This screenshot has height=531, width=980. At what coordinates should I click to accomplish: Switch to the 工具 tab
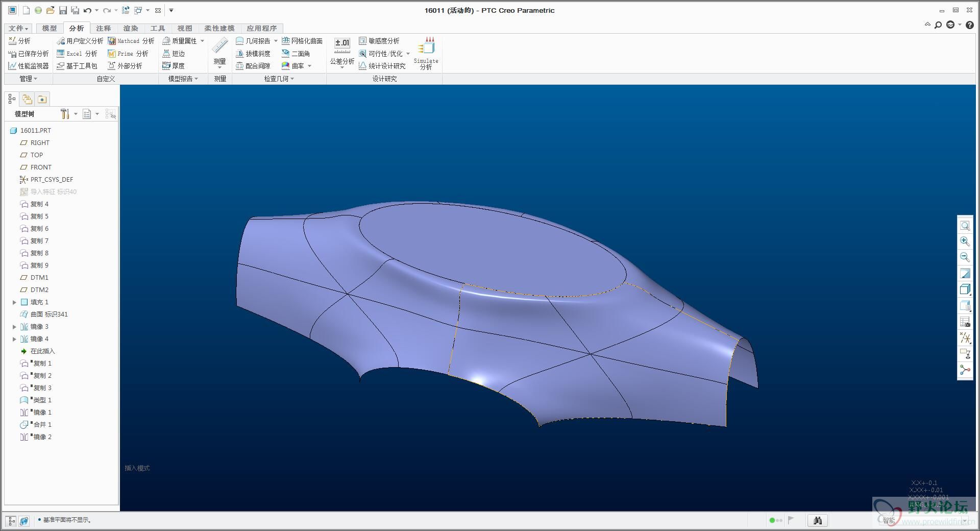point(158,28)
